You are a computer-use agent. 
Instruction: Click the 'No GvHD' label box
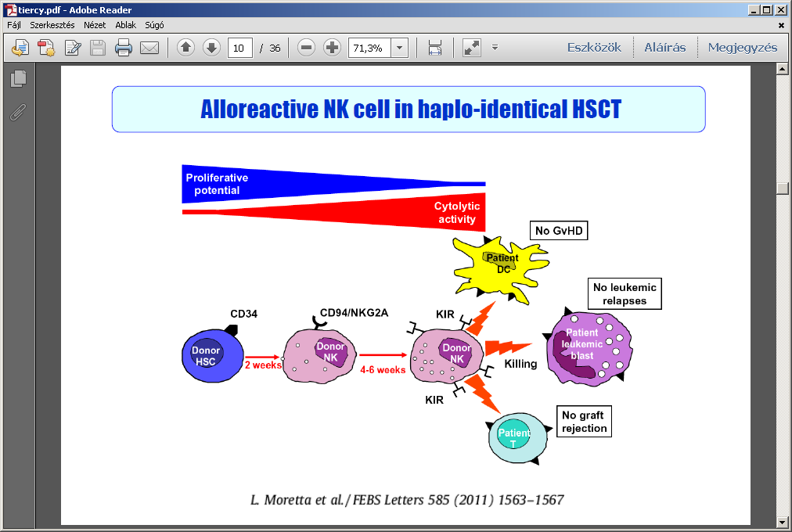click(x=559, y=231)
